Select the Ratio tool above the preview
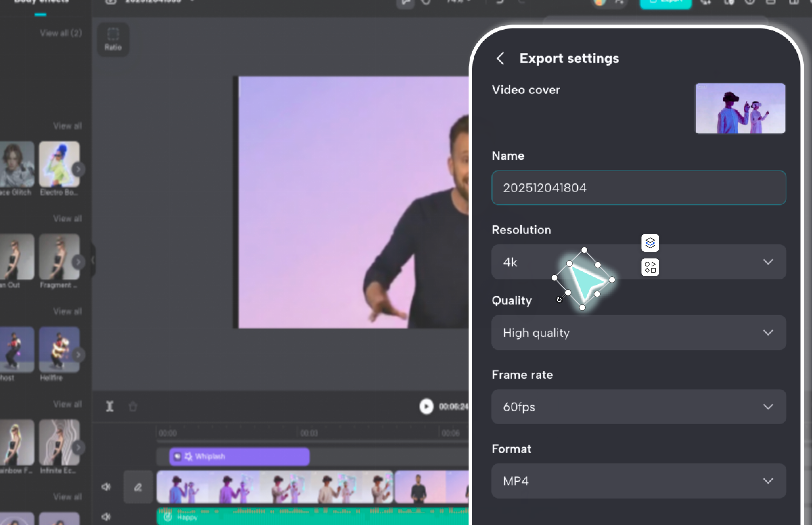Image resolution: width=812 pixels, height=525 pixels. pyautogui.click(x=113, y=39)
